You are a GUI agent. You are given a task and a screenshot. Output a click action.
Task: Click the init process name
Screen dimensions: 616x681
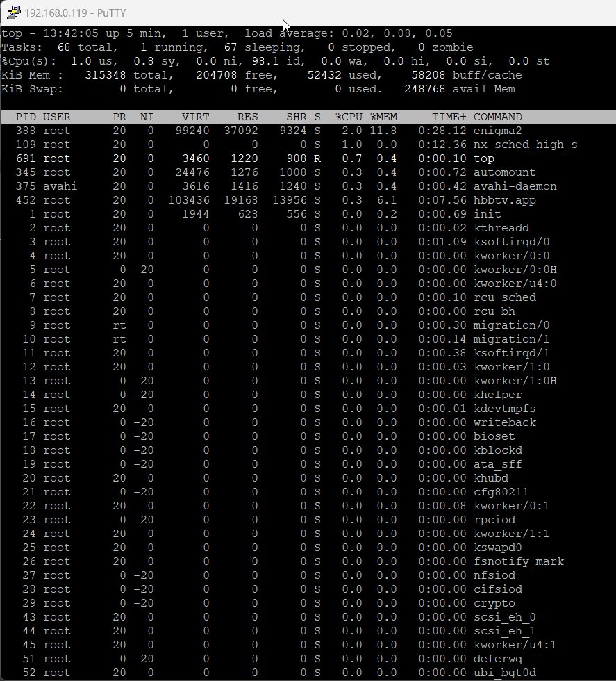(x=488, y=214)
